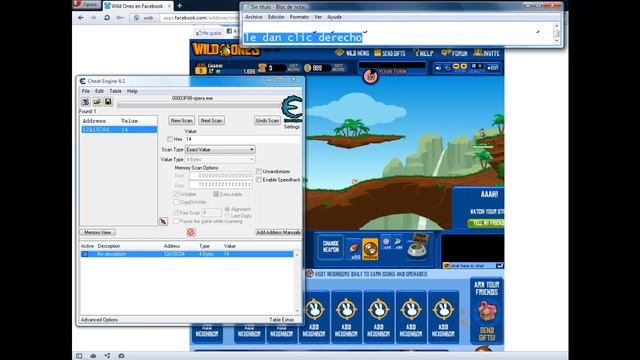Viewport: 640px width, 360px height.
Task: Click Table Extras in Cheat Engine
Action: tap(282, 320)
